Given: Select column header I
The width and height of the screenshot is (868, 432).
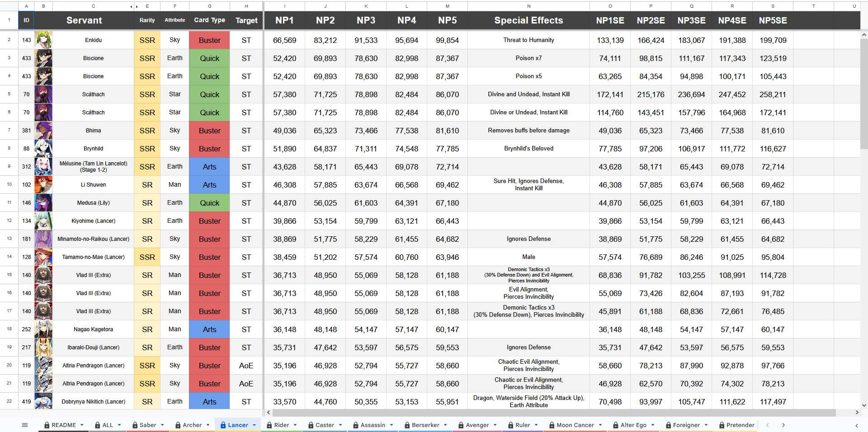Looking at the screenshot, I should pyautogui.click(x=285, y=6).
